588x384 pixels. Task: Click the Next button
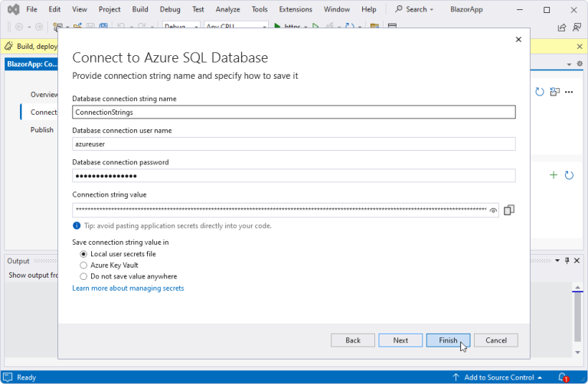[x=400, y=340]
